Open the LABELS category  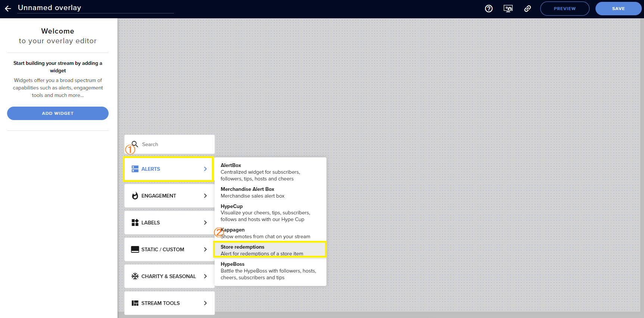pyautogui.click(x=169, y=223)
